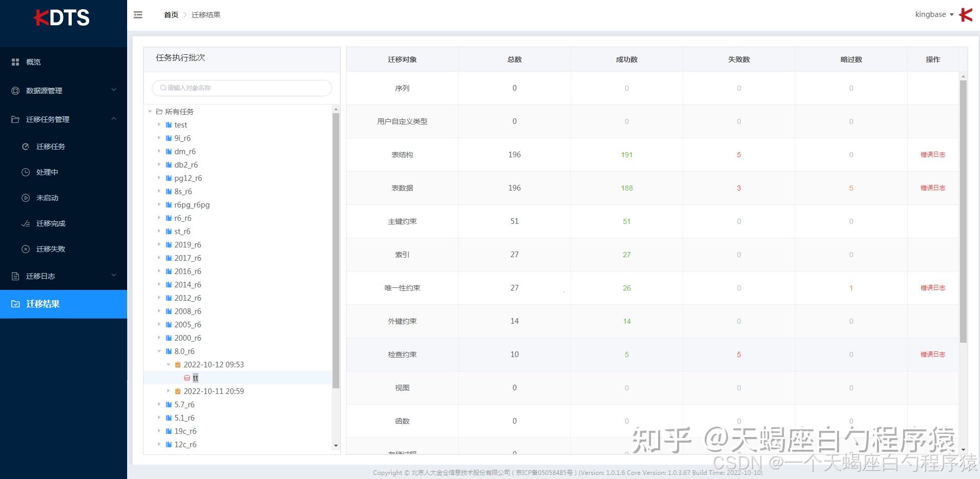Click the Kingbase K logo top right
The image size is (980, 479).
click(966, 14)
